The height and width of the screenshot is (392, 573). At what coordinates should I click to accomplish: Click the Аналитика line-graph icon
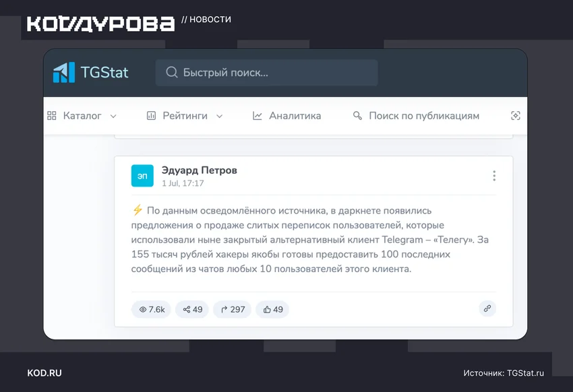(x=258, y=116)
